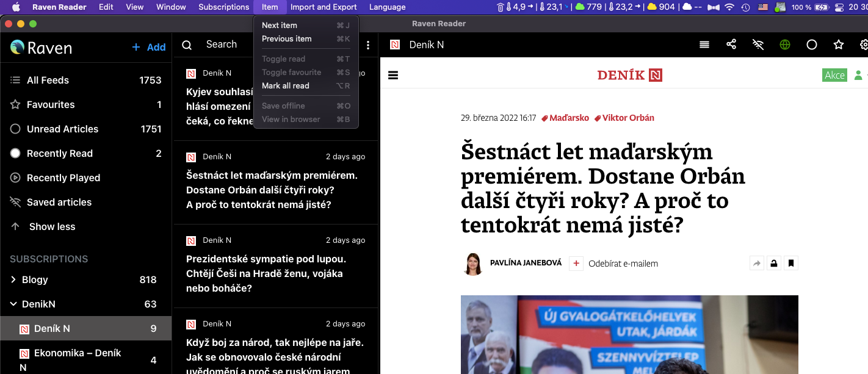Screen dimensions: 868x374
Task: Follow the Viktor Orbán tag link
Action: click(624, 118)
